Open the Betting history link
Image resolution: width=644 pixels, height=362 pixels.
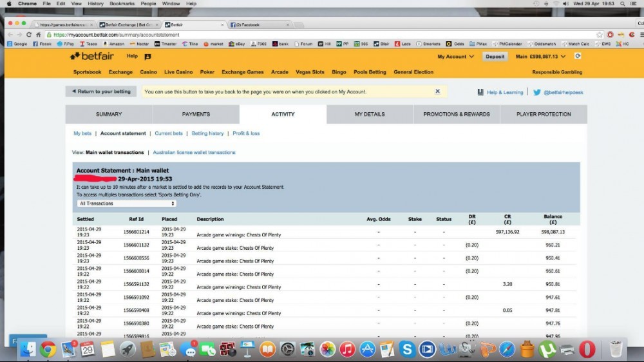click(207, 133)
